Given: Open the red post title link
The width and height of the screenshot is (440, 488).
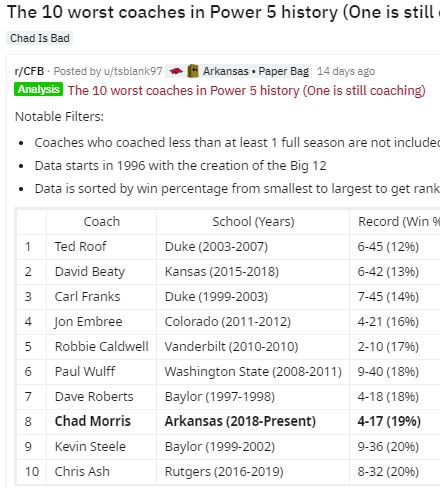Looking at the screenshot, I should (x=247, y=90).
